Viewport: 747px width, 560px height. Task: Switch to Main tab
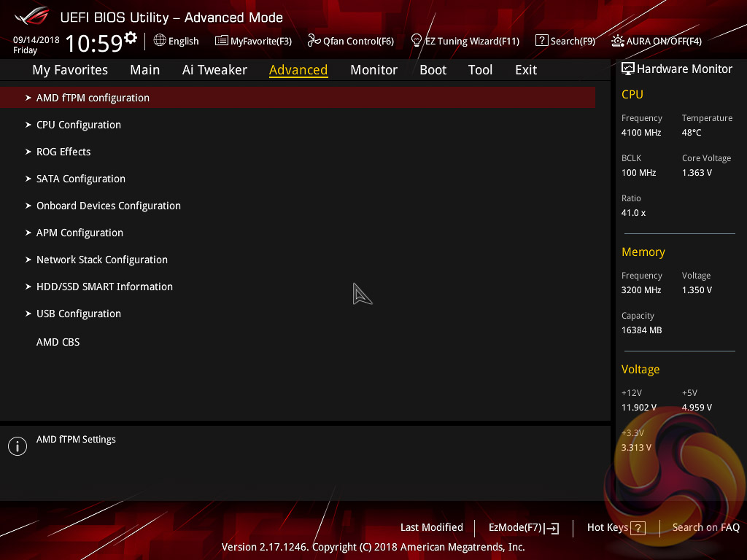point(145,70)
